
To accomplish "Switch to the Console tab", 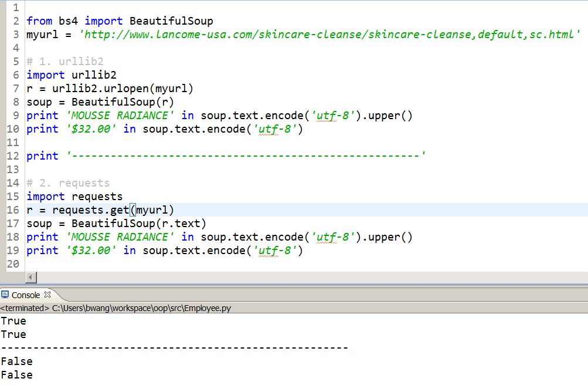I will [x=26, y=295].
